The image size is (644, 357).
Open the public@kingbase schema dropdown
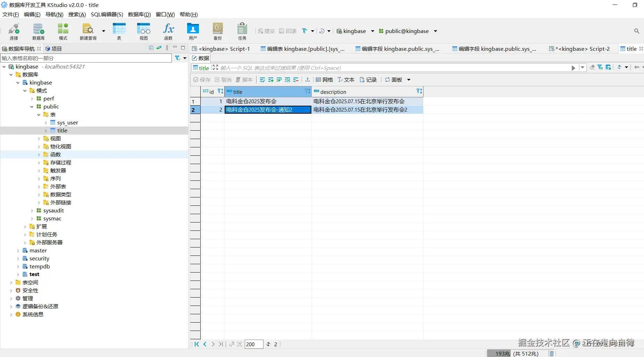click(435, 31)
